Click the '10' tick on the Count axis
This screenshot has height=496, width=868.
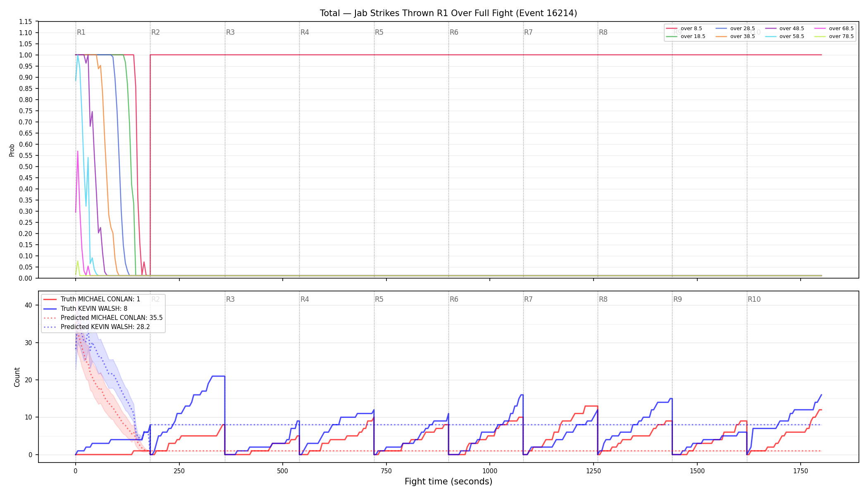28,417
